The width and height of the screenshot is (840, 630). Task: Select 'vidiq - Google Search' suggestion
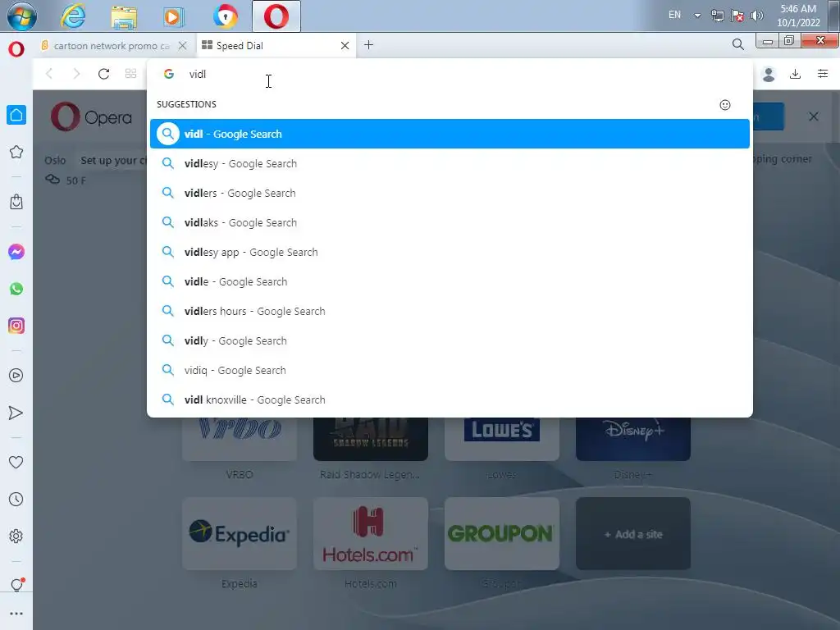pos(450,370)
